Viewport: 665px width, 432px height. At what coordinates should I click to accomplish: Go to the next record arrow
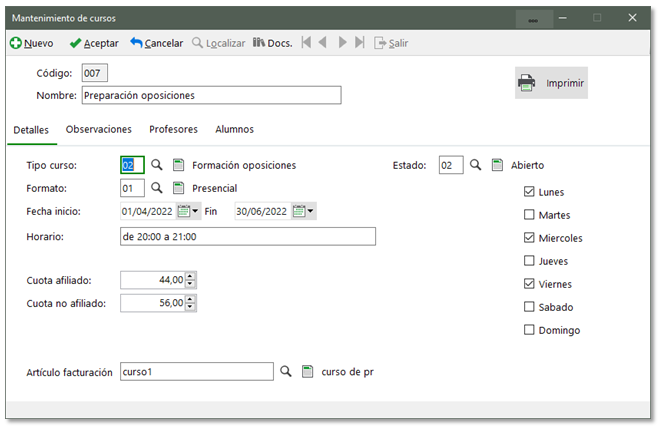[x=342, y=42]
